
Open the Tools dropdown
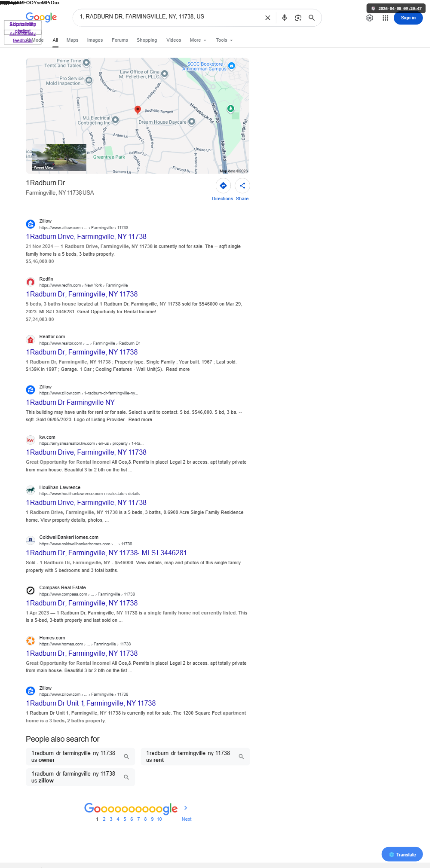pos(224,40)
